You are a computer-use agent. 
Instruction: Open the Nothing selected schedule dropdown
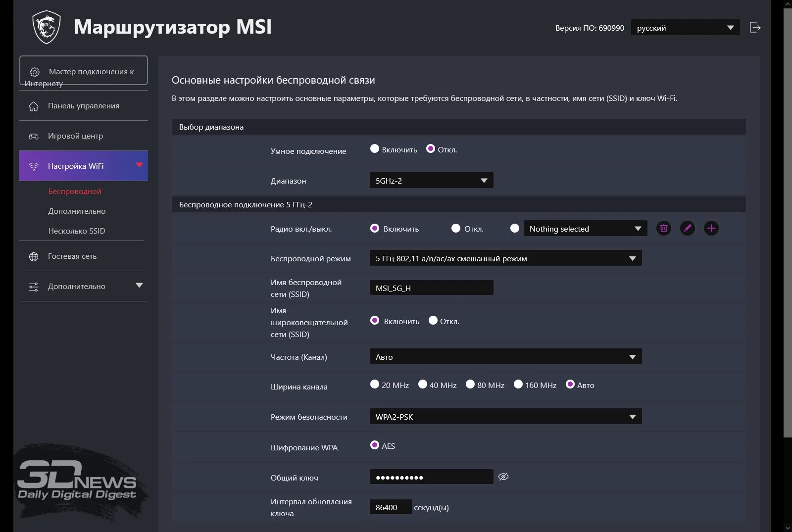pyautogui.click(x=586, y=228)
